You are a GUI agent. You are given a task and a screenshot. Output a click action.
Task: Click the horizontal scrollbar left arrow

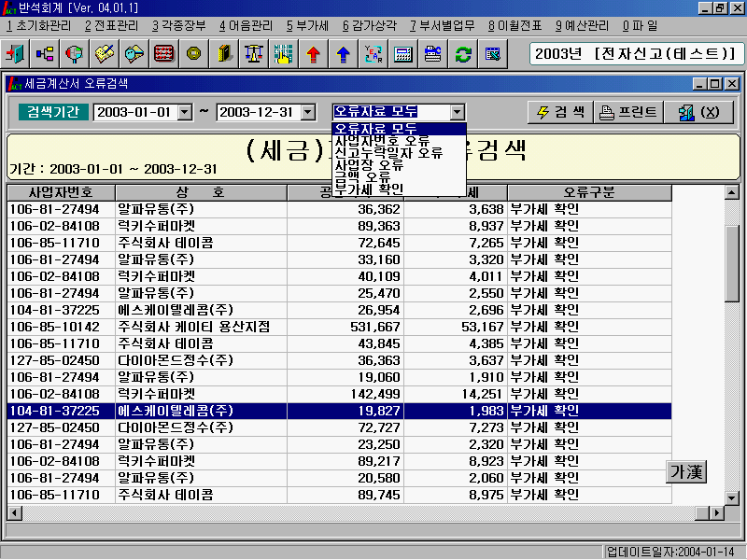[15, 512]
